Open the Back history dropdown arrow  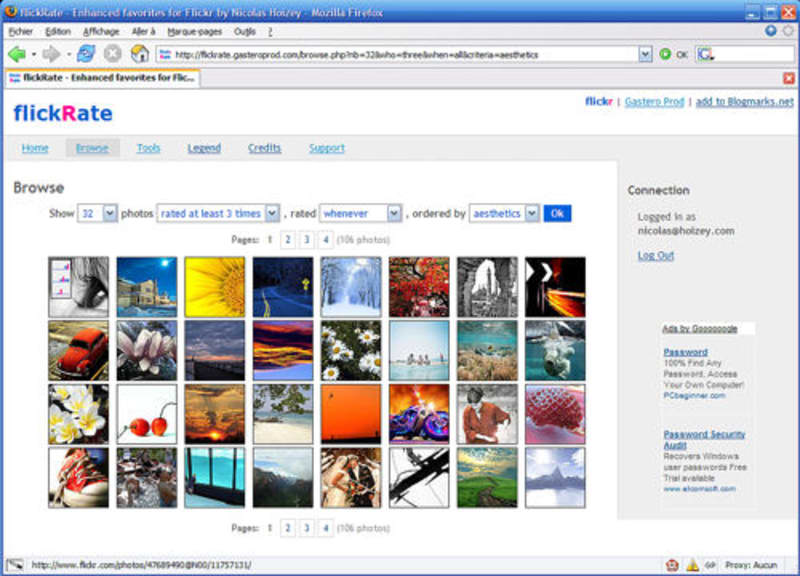click(34, 54)
